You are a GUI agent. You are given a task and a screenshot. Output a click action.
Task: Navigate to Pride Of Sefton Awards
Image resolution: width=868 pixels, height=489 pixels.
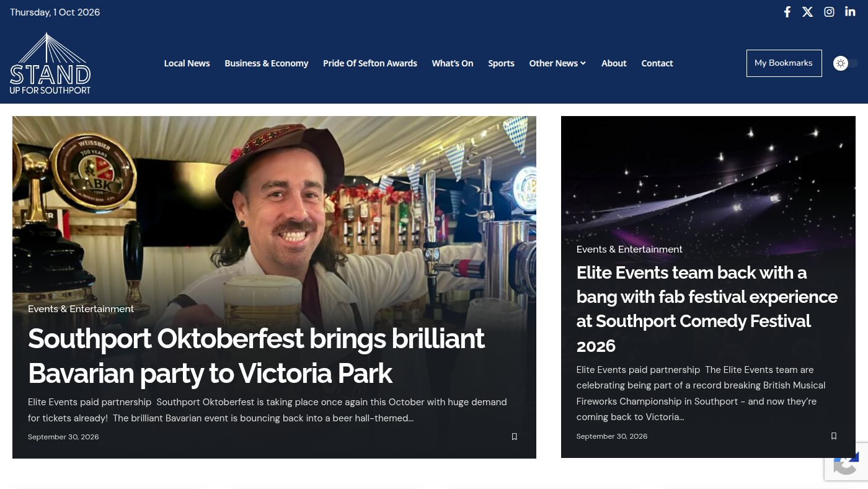click(370, 63)
